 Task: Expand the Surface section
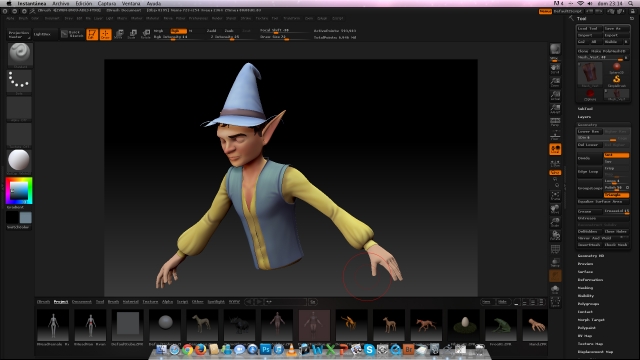click(585, 272)
